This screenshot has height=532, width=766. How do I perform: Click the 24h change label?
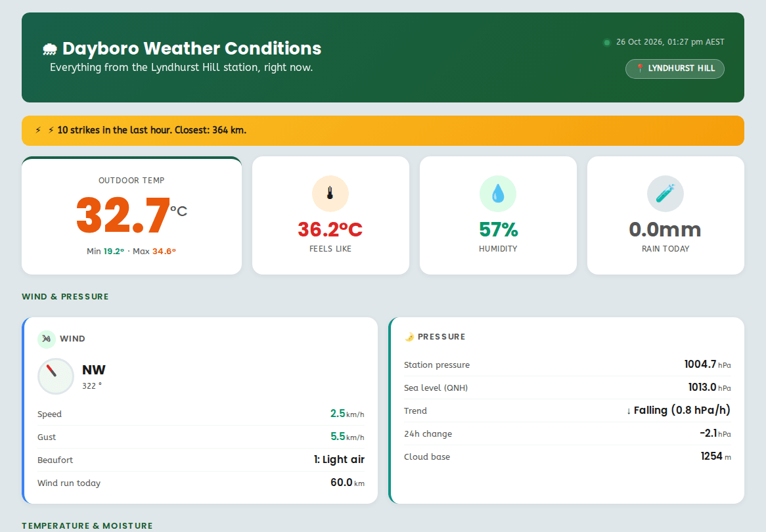click(x=428, y=433)
